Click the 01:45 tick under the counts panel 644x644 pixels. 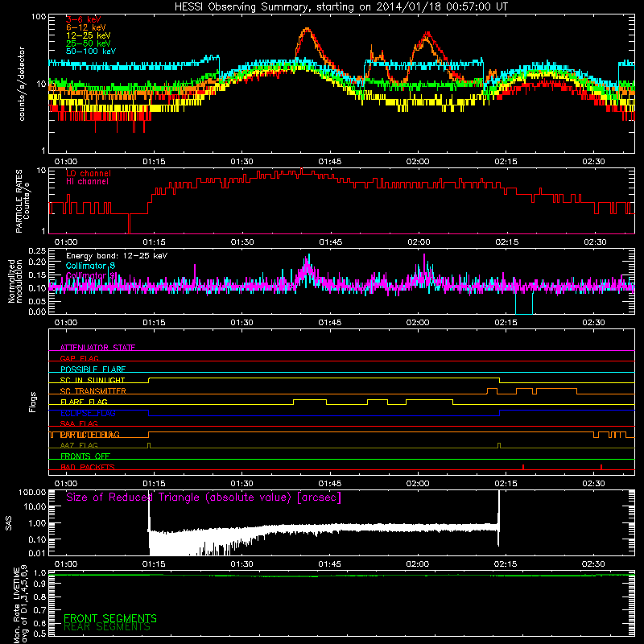(x=330, y=162)
